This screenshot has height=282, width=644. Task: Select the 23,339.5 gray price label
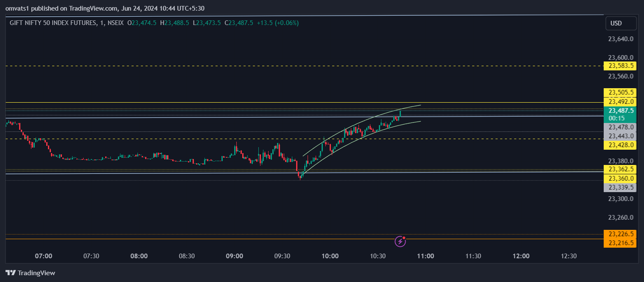(x=620, y=187)
